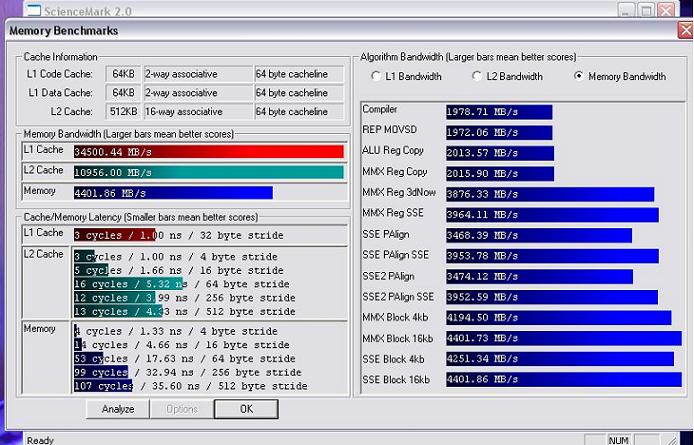The image size is (694, 445).
Task: Click the 'Cache Information' group label
Action: [x=60, y=57]
